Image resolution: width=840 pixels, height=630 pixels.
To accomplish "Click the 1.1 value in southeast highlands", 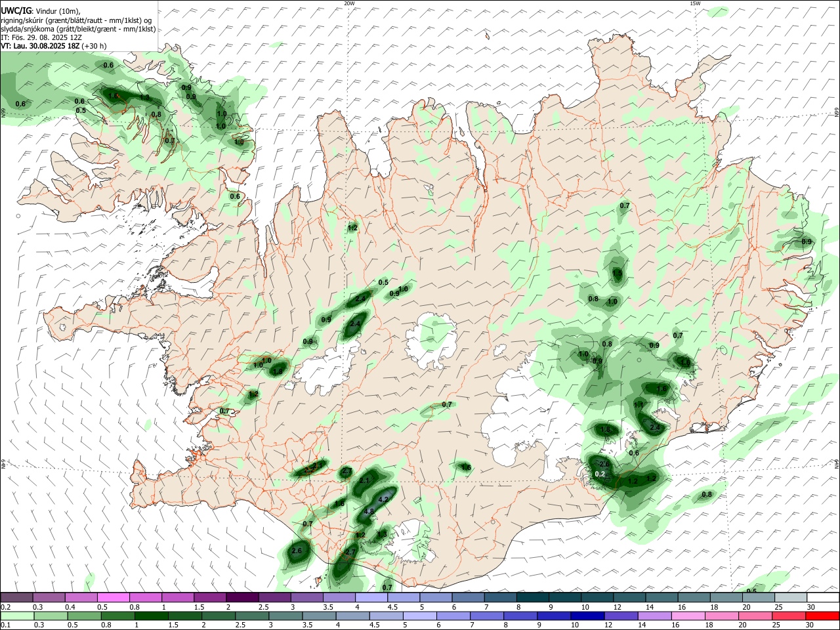I will (x=639, y=405).
